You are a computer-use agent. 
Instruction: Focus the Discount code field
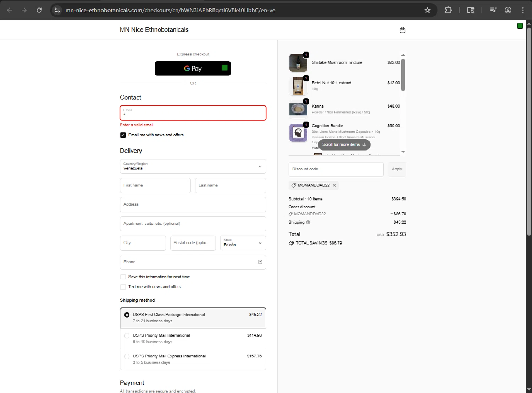pyautogui.click(x=336, y=169)
